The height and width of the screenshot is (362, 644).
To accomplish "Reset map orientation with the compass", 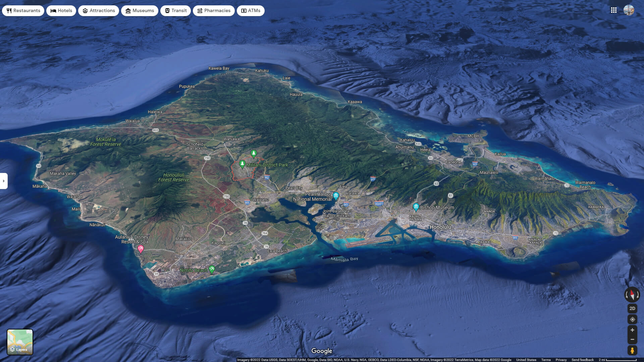I will pos(632,295).
